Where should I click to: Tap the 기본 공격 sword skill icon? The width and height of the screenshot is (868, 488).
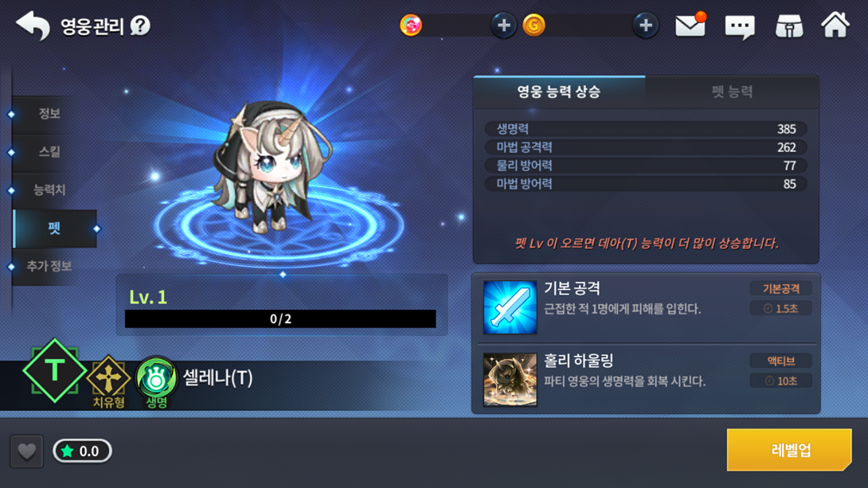tap(510, 307)
